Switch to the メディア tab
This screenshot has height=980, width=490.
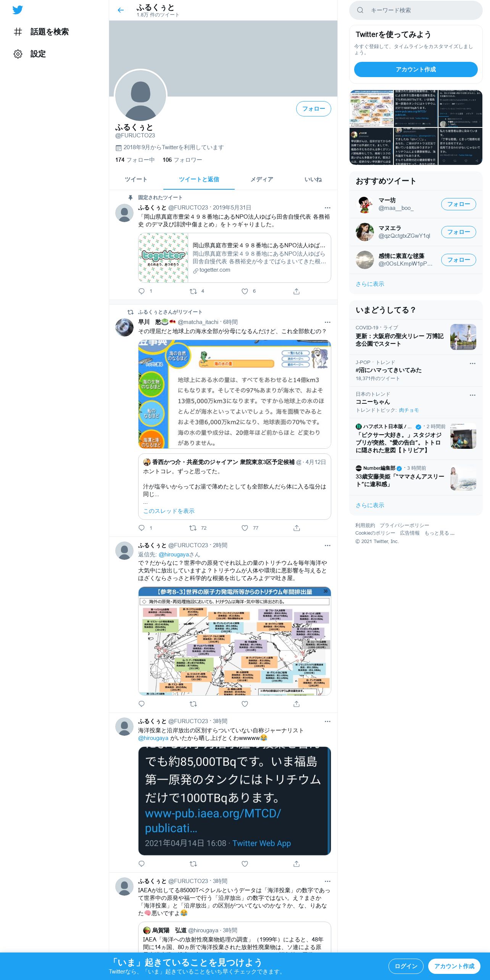(x=261, y=179)
